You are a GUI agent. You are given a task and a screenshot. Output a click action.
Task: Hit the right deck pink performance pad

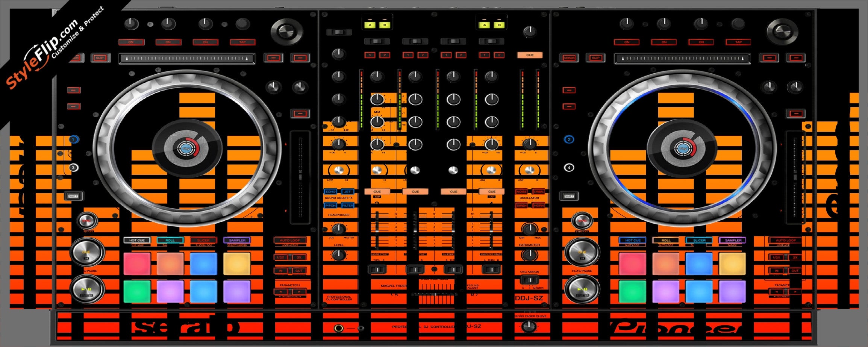click(x=632, y=264)
